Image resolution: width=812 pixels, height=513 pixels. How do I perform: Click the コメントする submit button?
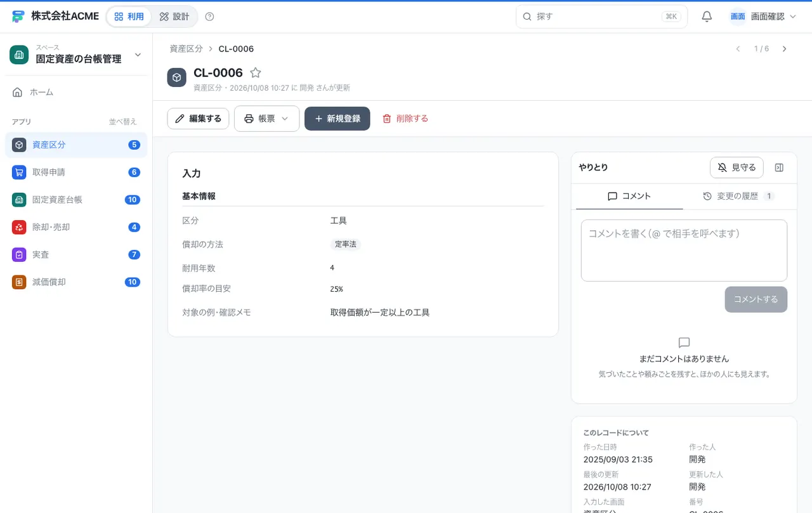pyautogui.click(x=756, y=299)
